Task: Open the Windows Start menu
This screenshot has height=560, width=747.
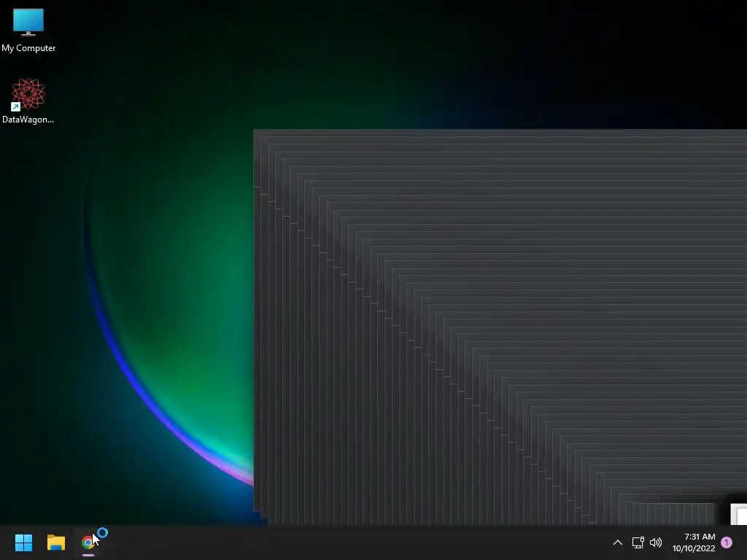Action: pos(23,542)
